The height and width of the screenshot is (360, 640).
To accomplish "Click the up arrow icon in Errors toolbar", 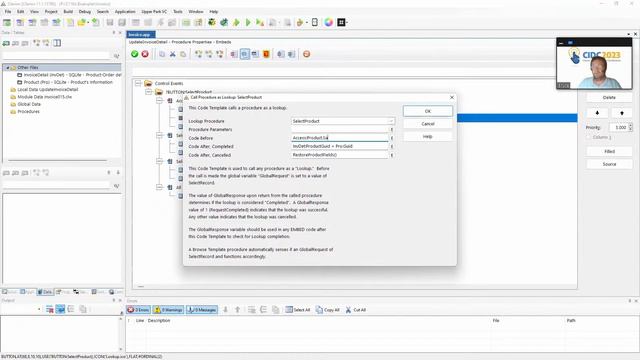I will point(238,310).
